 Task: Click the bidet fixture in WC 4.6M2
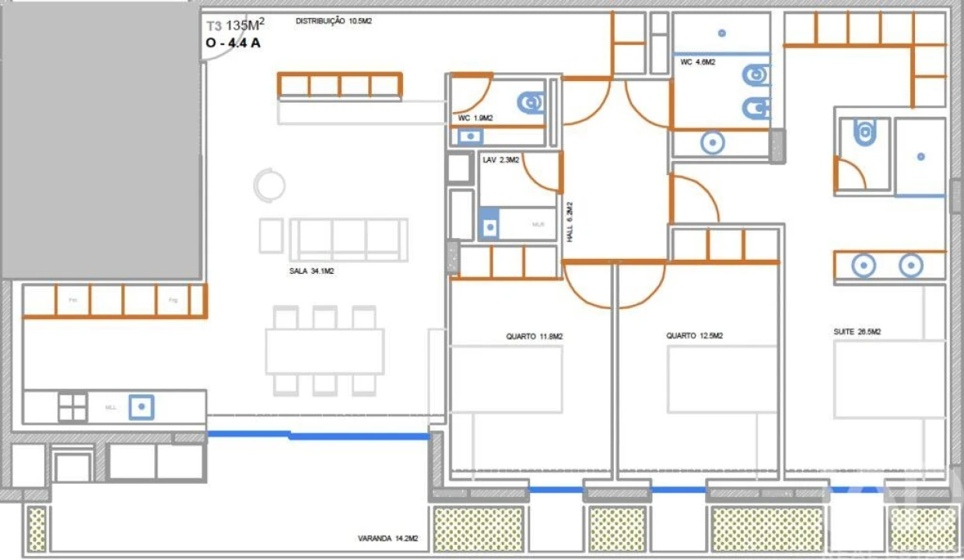point(756,107)
